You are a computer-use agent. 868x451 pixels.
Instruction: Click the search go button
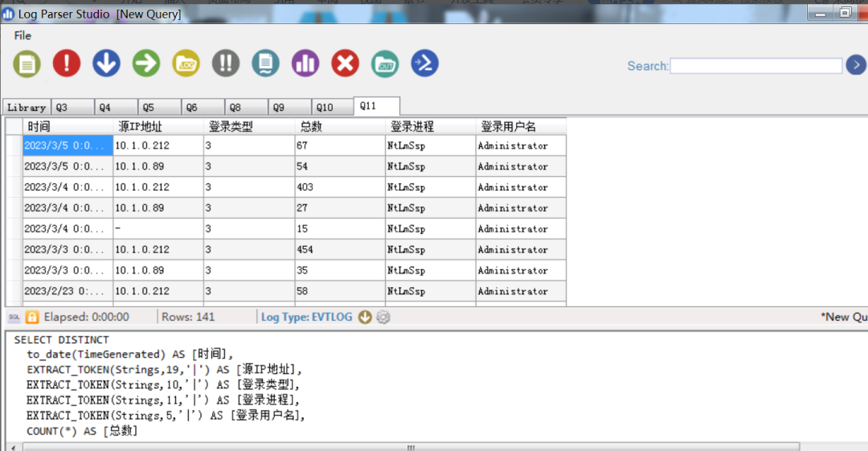pyautogui.click(x=856, y=65)
